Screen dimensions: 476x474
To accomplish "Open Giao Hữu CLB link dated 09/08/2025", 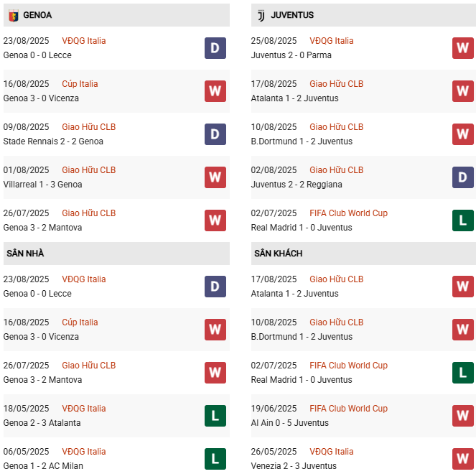I will (x=88, y=127).
